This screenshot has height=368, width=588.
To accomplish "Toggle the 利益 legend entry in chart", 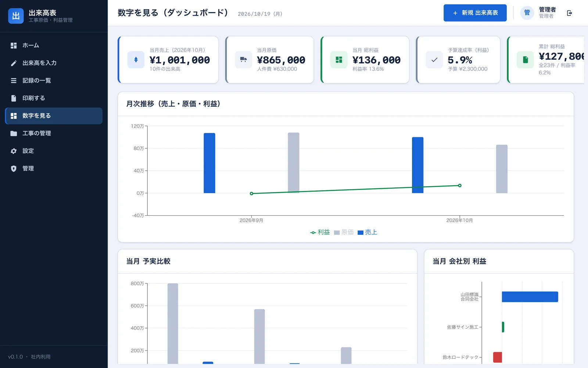I will [320, 232].
